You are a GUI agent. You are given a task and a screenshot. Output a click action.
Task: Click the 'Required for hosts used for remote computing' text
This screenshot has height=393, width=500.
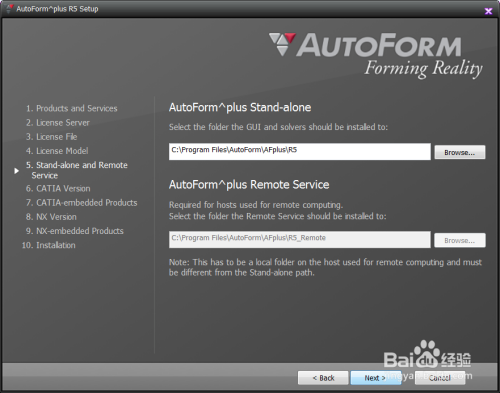tap(256, 205)
